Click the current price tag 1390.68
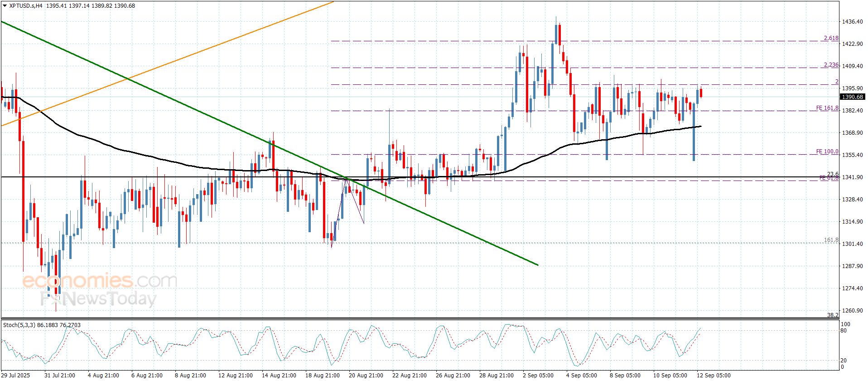This screenshot has width=868, height=381. coord(852,97)
